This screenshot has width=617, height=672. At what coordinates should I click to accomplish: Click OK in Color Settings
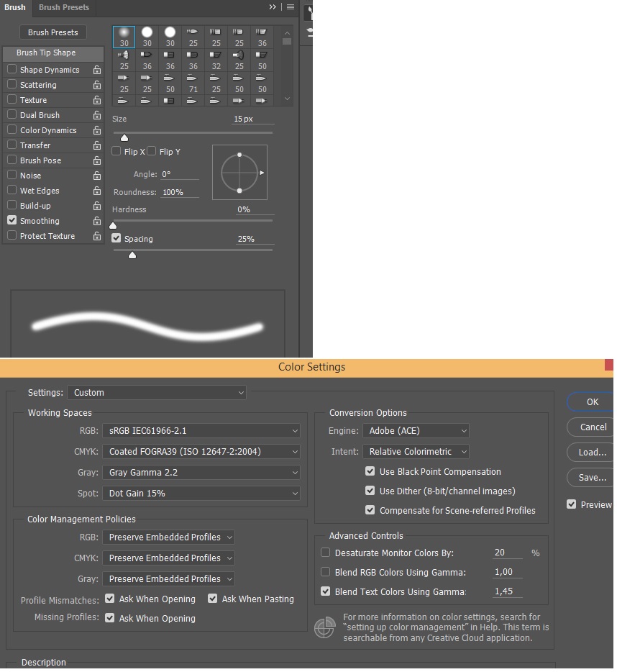pos(591,402)
